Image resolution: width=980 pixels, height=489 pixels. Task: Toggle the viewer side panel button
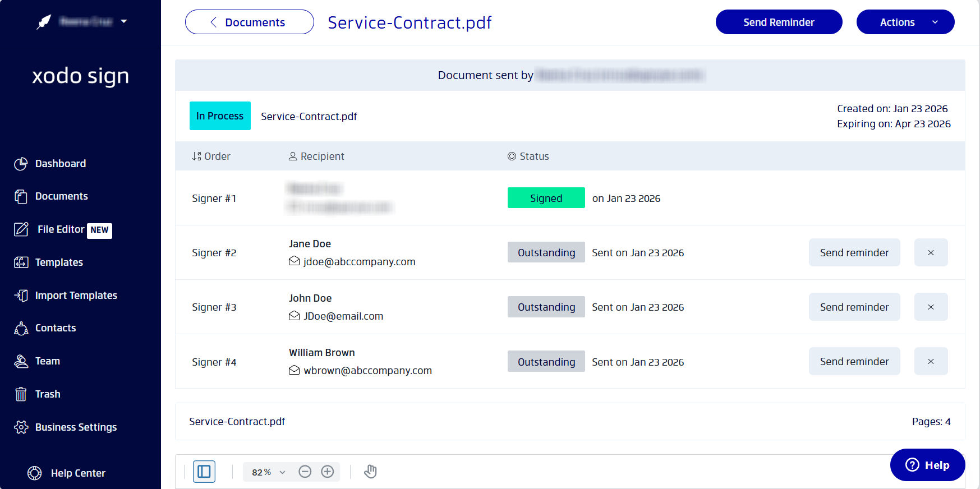[x=204, y=472]
